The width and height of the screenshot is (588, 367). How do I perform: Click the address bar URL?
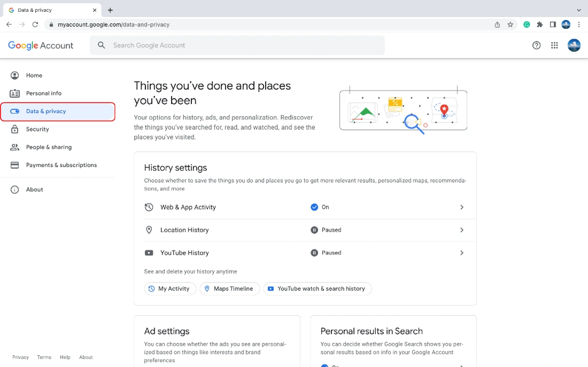pos(114,25)
